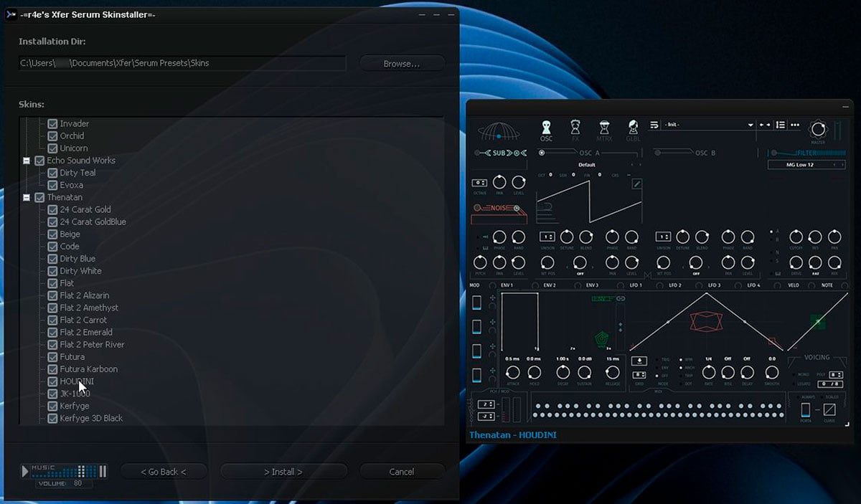Screen dimensions: 861x504
Task: Click the fourth MOD source slot icon
Action: (x=476, y=374)
